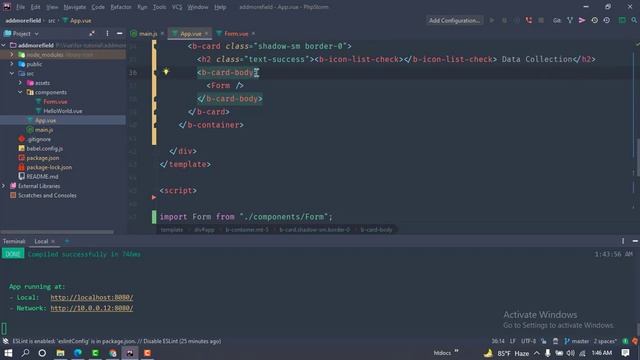640x360 pixels.
Task: Click the read-only lock icon in status bar
Action: coord(544,341)
